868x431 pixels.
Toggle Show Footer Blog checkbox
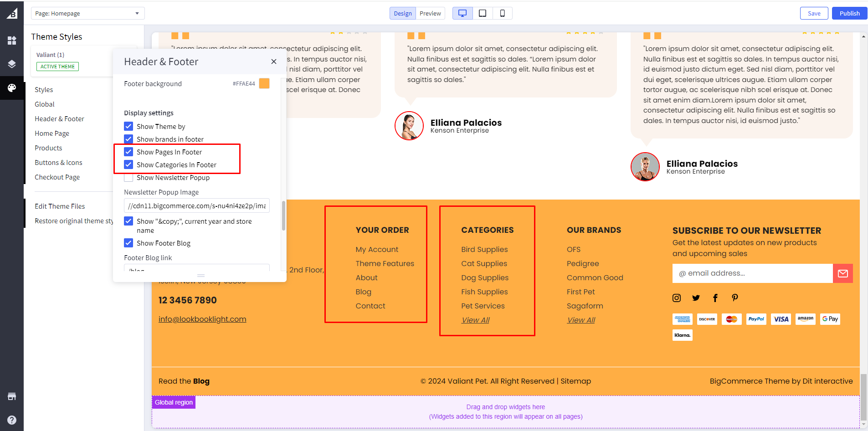point(128,243)
